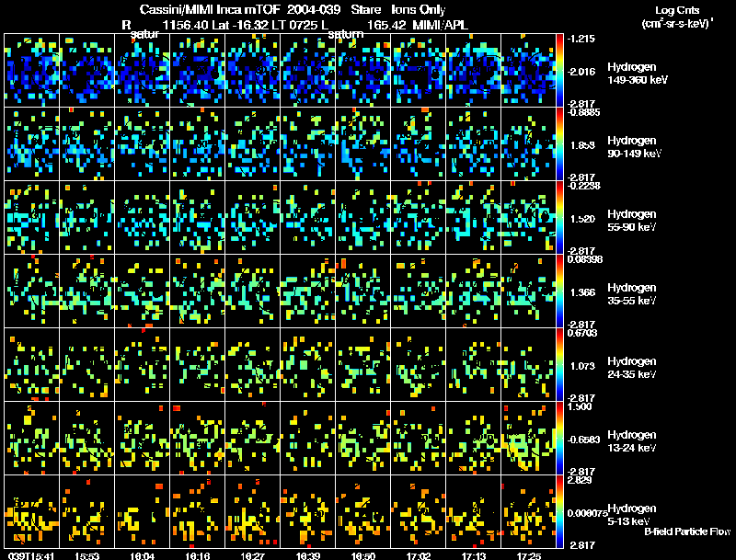
Task: Select the 16:16 time label
Action: (x=197, y=555)
